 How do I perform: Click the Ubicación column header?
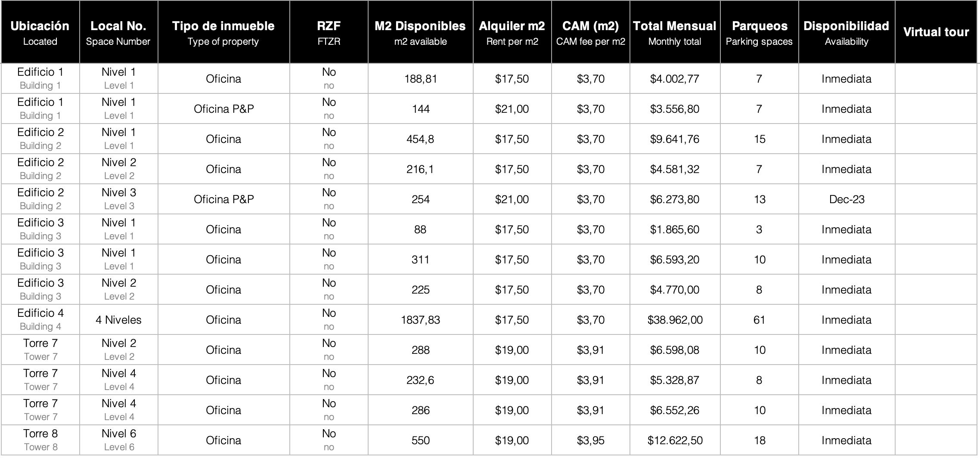(40, 32)
